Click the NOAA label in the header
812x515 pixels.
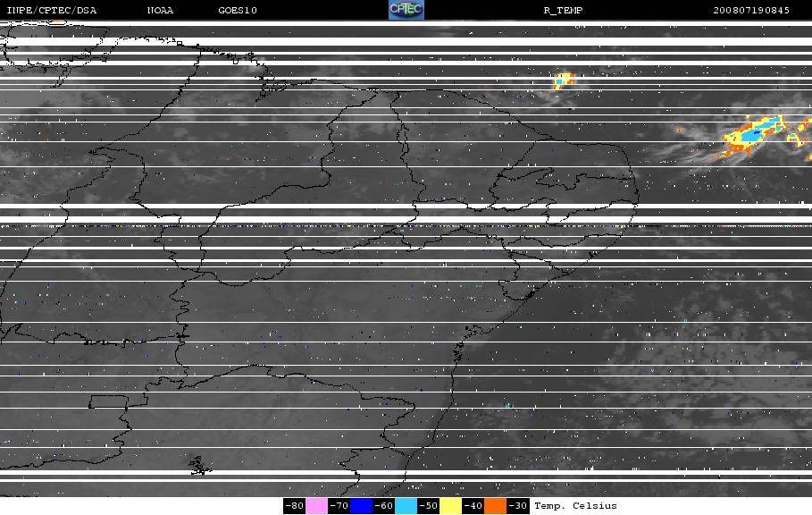[160, 11]
